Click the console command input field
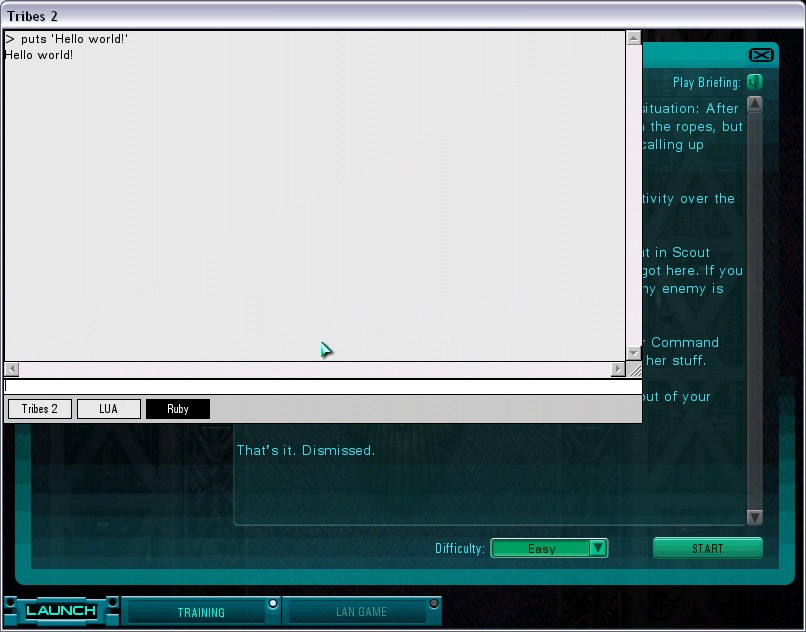This screenshot has width=806, height=632. pyautogui.click(x=323, y=386)
